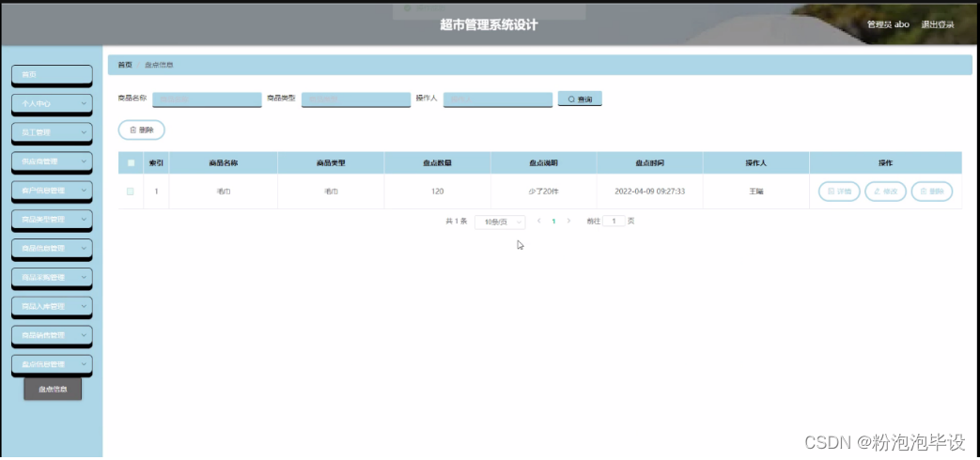Focus the 商品类型 search input field
The width and height of the screenshot is (980, 460).
(355, 100)
